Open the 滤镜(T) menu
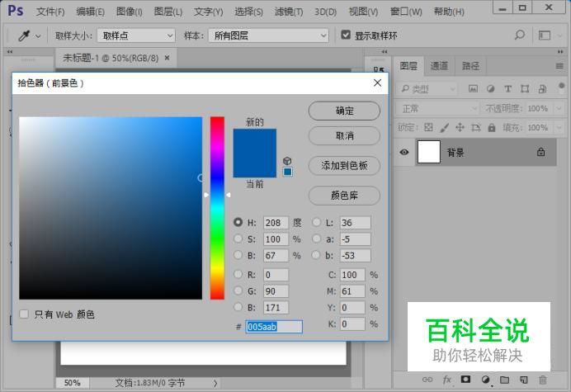Viewport: 571px width, 392px height. point(289,12)
